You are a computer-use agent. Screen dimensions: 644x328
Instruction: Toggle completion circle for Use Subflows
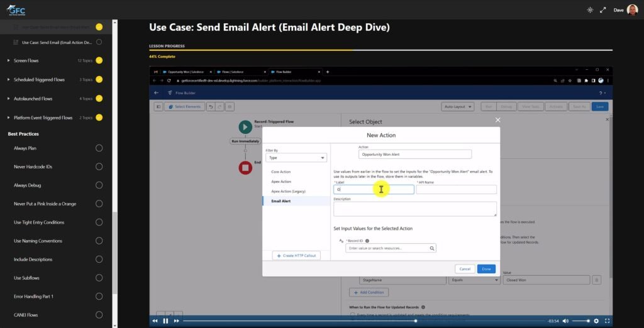click(99, 278)
